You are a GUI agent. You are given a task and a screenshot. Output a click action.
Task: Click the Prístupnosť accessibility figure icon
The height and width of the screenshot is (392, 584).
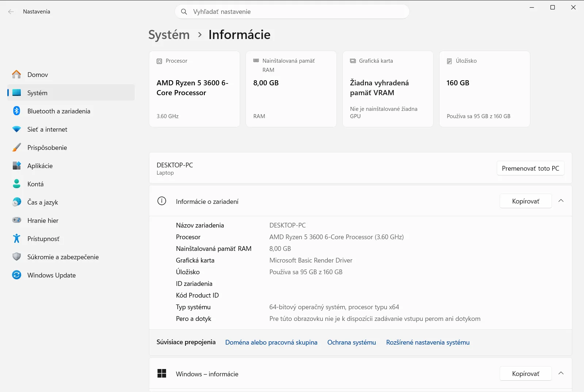coord(16,238)
